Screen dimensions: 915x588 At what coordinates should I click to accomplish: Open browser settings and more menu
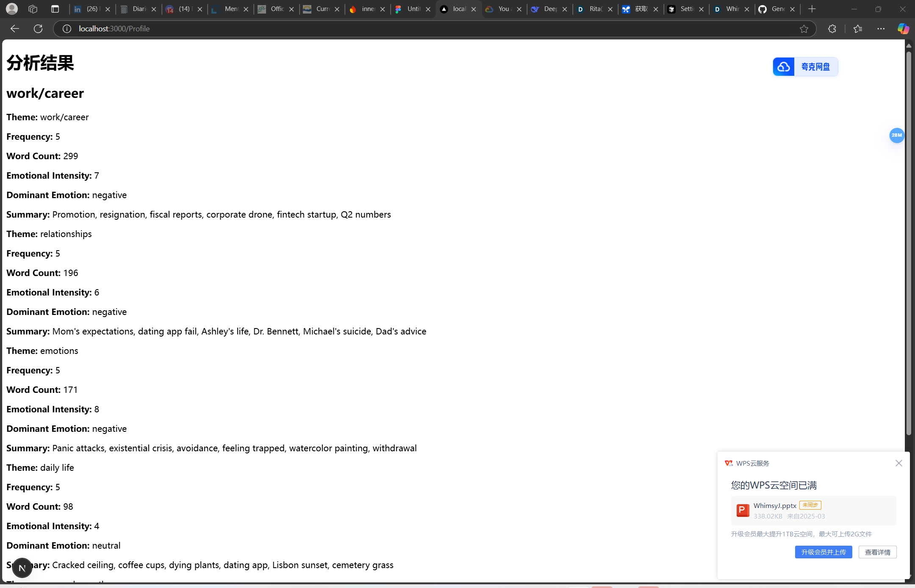[x=881, y=29]
